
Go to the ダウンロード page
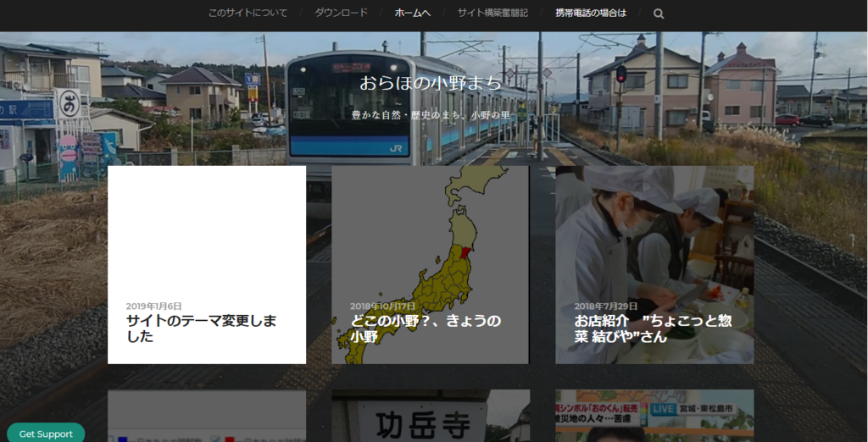[x=341, y=13]
